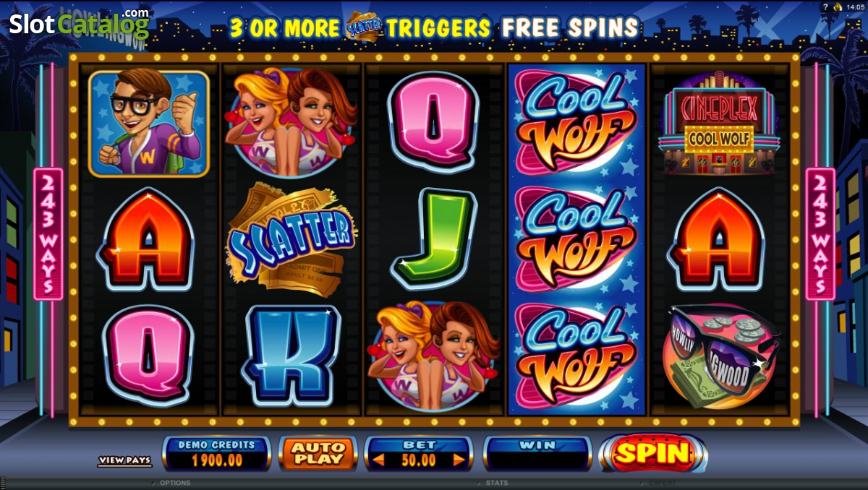Open the View Pays paytable link
The image size is (868, 490).
pyautogui.click(x=125, y=460)
